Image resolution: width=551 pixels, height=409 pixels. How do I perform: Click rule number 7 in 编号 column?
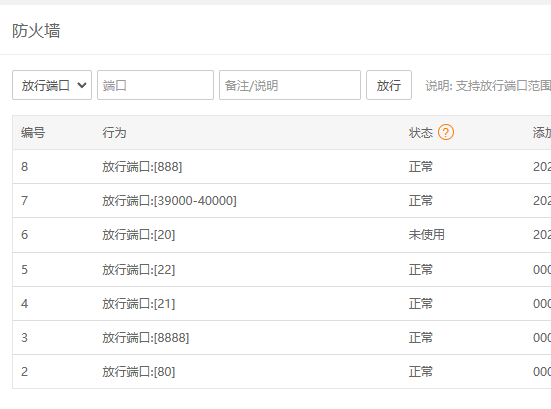tap(24, 201)
